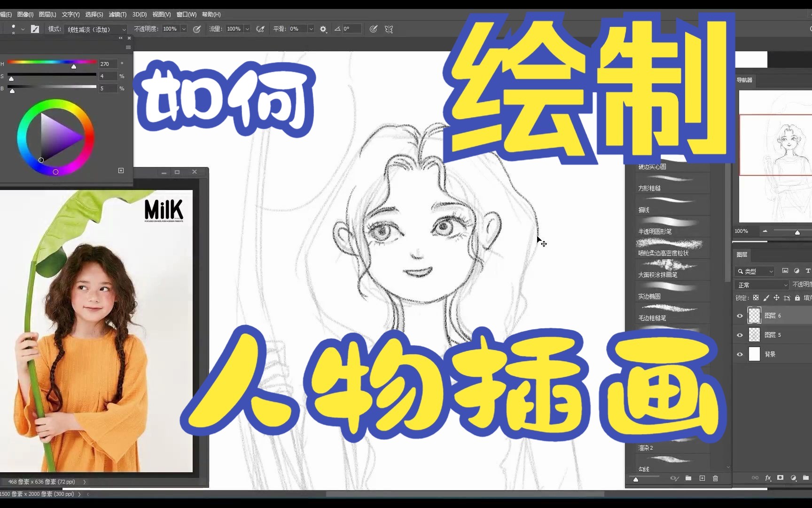812x508 pixels.
Task: Open the new adjustment layer icon
Action: pos(794,478)
